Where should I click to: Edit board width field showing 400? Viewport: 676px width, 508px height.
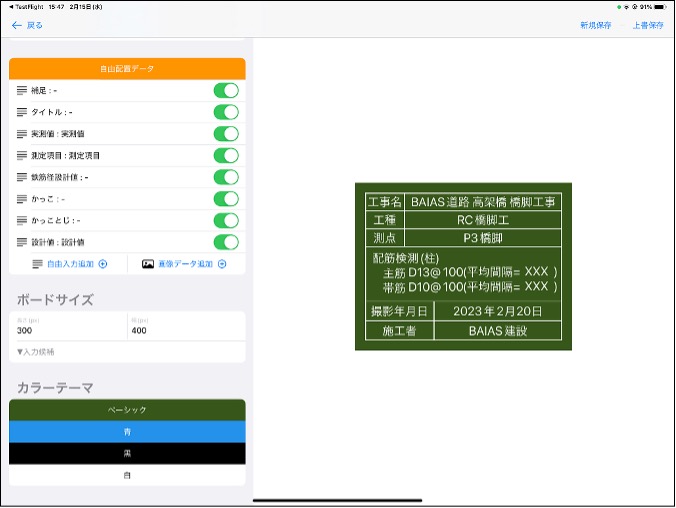(187, 326)
